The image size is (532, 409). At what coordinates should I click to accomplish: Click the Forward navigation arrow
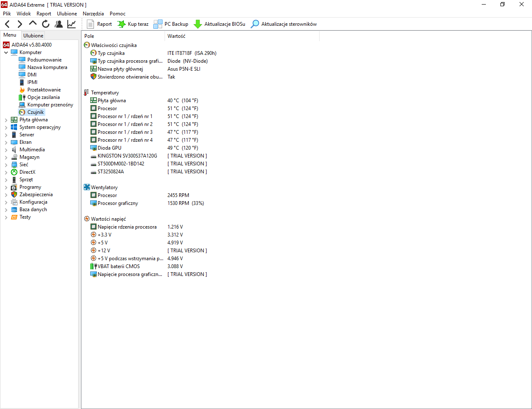20,24
